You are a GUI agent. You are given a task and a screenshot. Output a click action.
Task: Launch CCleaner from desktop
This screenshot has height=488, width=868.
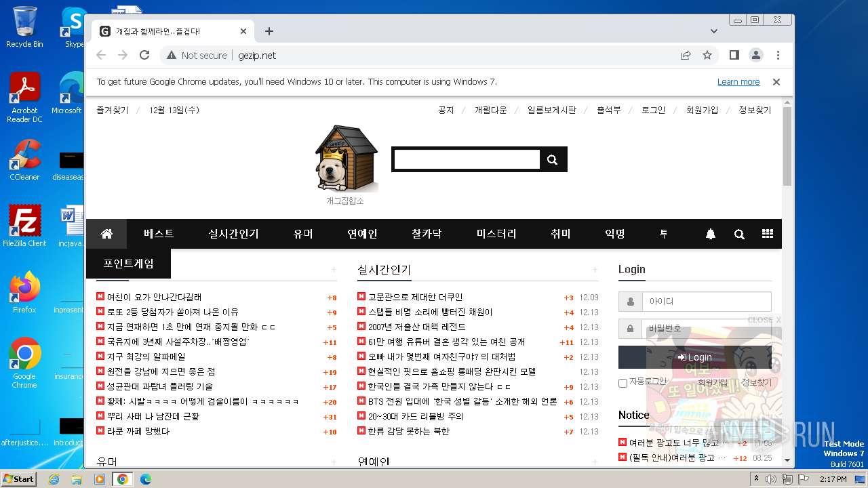tap(24, 160)
